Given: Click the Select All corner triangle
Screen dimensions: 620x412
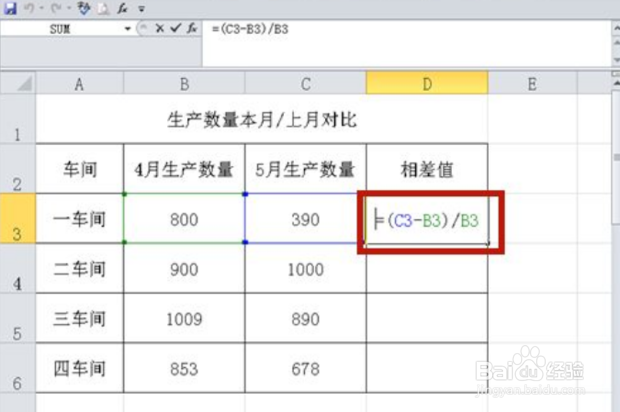Looking at the screenshot, I should point(18,82).
